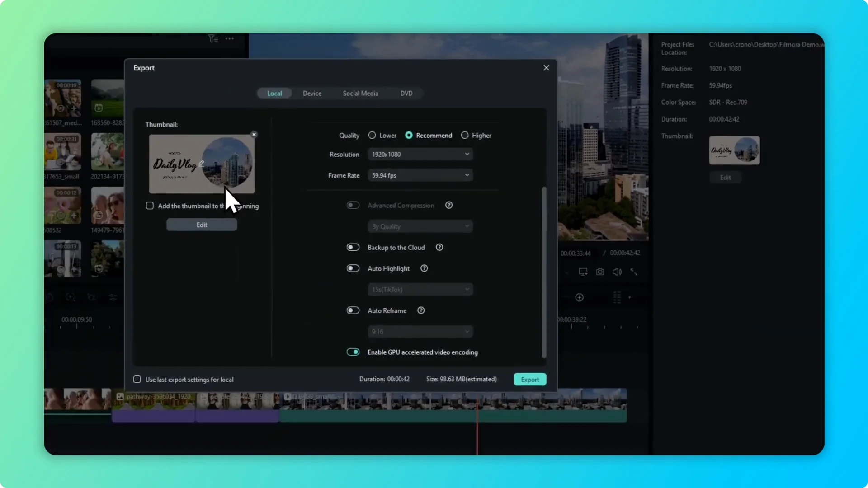Select the Higher quality radio button
The width and height of the screenshot is (868, 488).
tap(465, 135)
